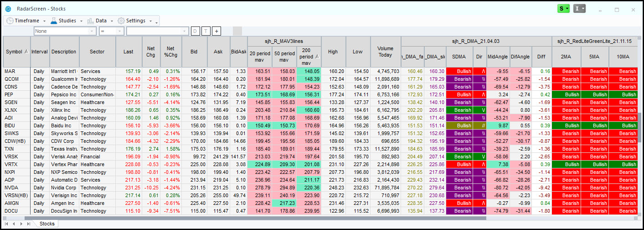644x230 pixels.
Task: Click the 71,895,784 volume cell
Action: tap(385, 188)
